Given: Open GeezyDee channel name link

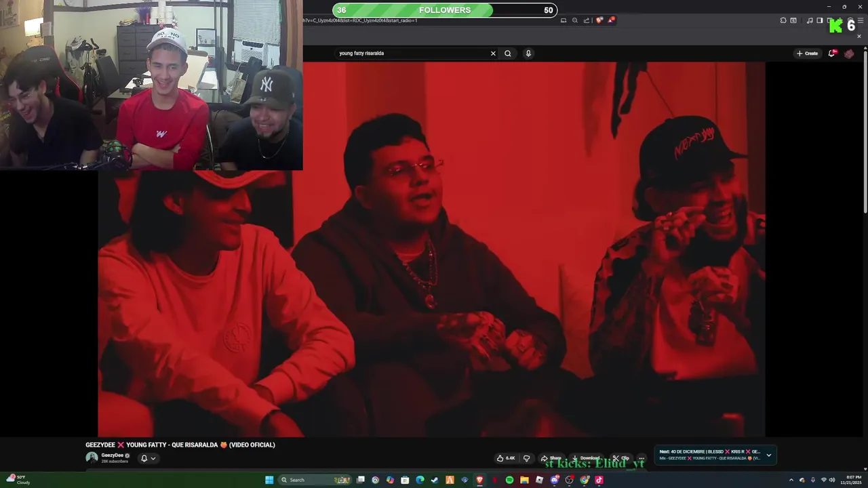Looking at the screenshot, I should [x=113, y=455].
